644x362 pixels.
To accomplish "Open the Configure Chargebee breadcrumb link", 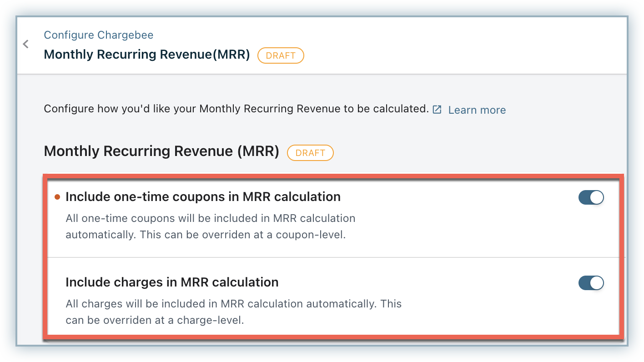I will (98, 35).
